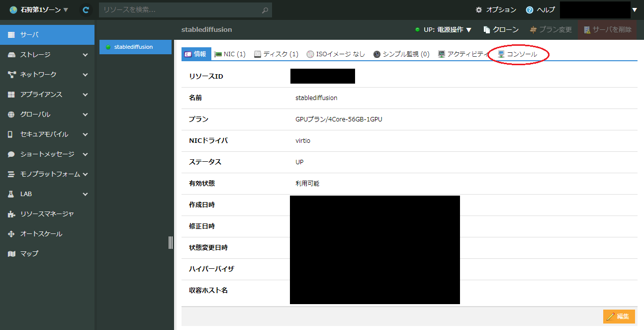Image resolution: width=644 pixels, height=330 pixels.
Task: Click the orange 編集 button
Action: click(619, 317)
